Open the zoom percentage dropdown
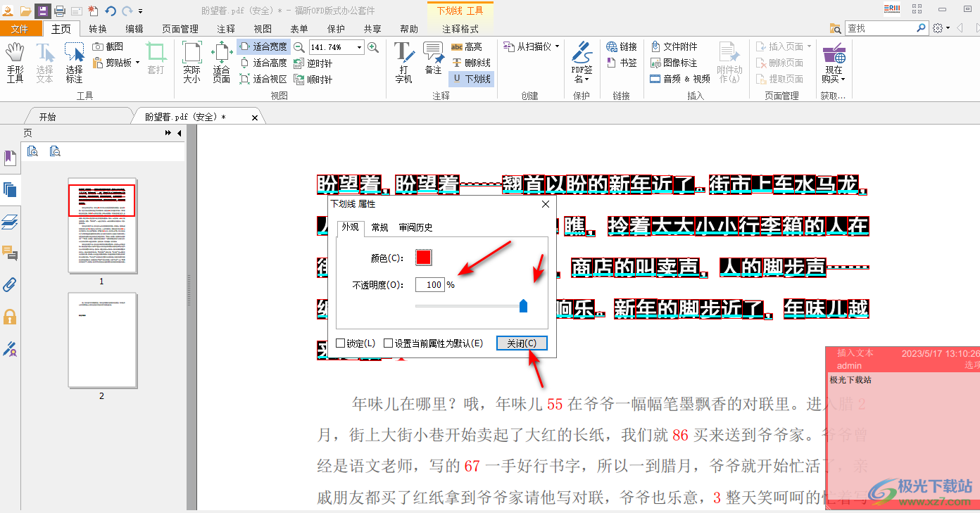980x513 pixels. 360,47
